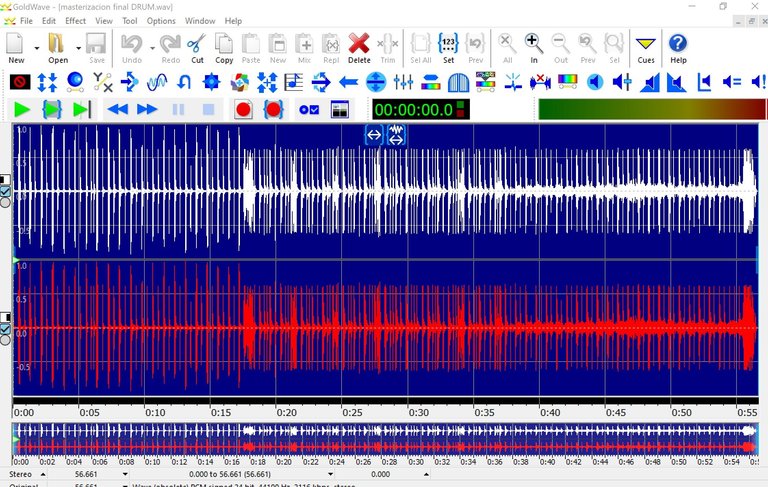Click small square toggle above right channel checkbox
The width and height of the screenshot is (768, 487).
(5, 317)
